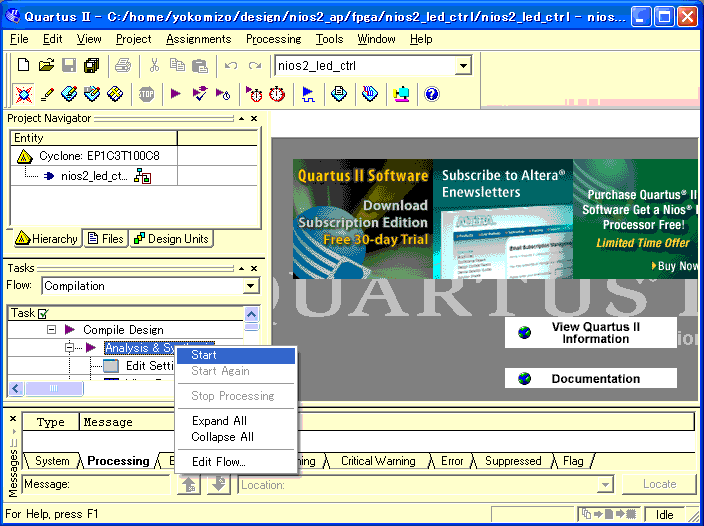The image size is (704, 526).
Task: Open the yellow floorplan chip icon
Action: (x=115, y=94)
